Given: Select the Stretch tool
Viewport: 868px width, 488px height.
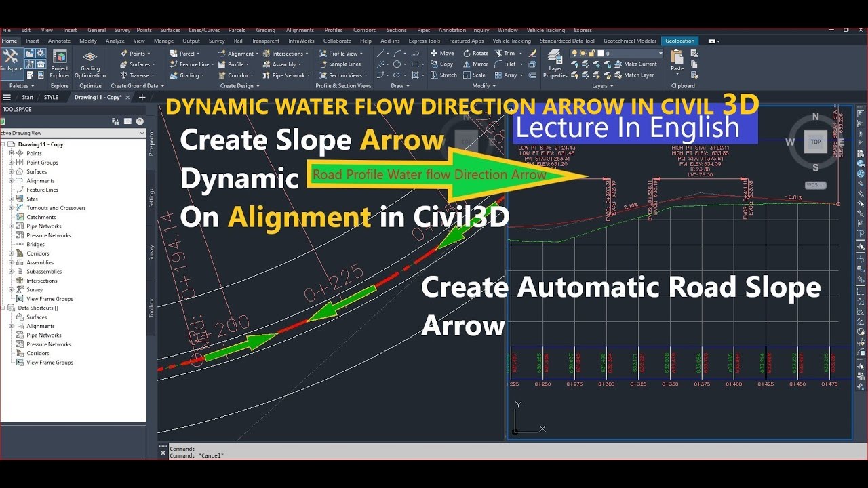Looking at the screenshot, I should coord(443,75).
